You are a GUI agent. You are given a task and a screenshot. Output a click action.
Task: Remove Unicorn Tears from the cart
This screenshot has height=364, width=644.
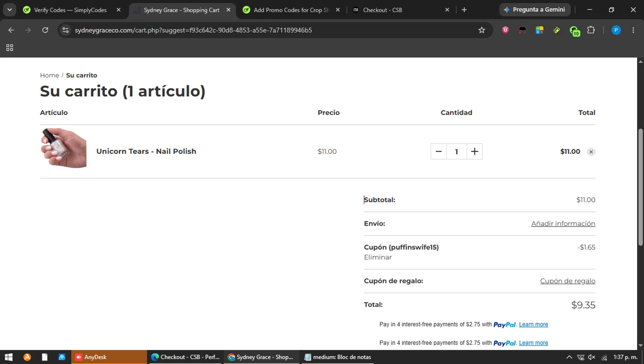[591, 152]
